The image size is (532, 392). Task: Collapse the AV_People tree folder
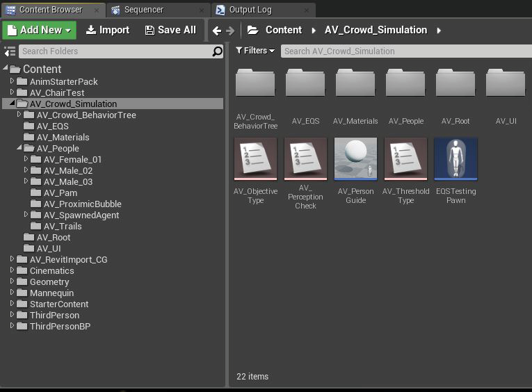[x=19, y=147]
